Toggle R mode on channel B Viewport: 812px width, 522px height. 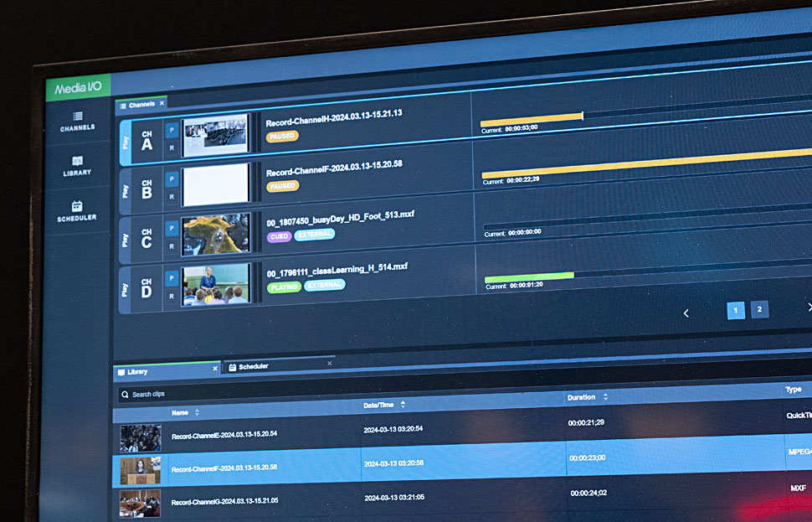(172, 197)
